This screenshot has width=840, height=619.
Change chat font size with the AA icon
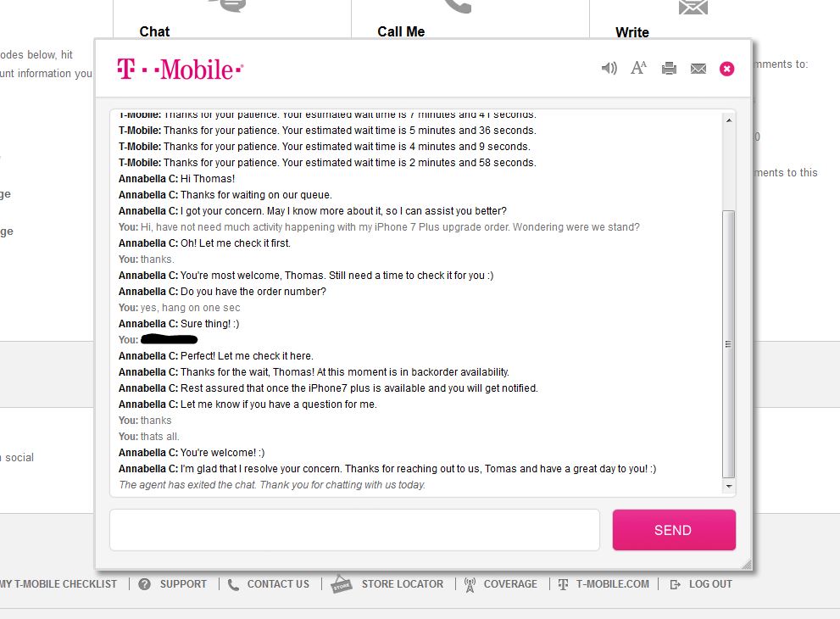(638, 68)
